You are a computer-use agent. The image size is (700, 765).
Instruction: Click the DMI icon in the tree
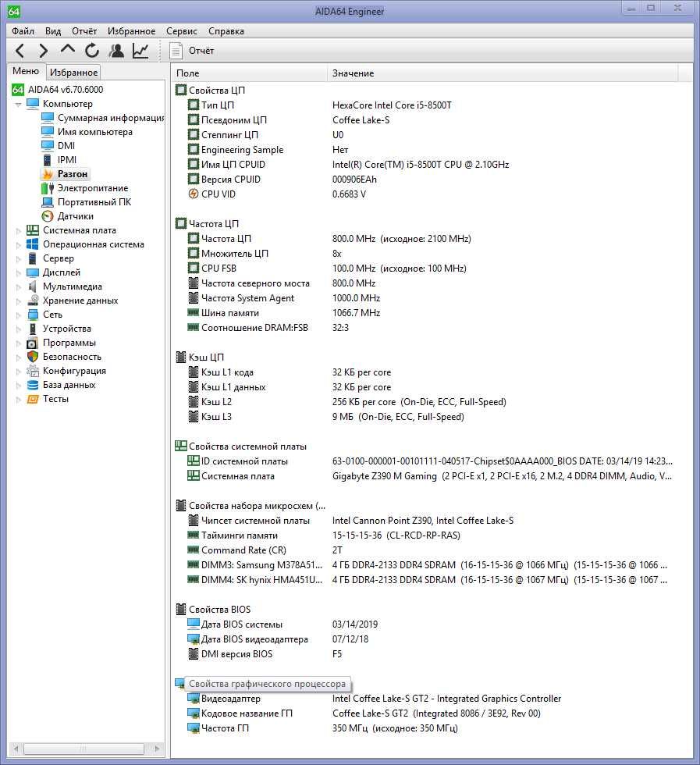tap(48, 146)
